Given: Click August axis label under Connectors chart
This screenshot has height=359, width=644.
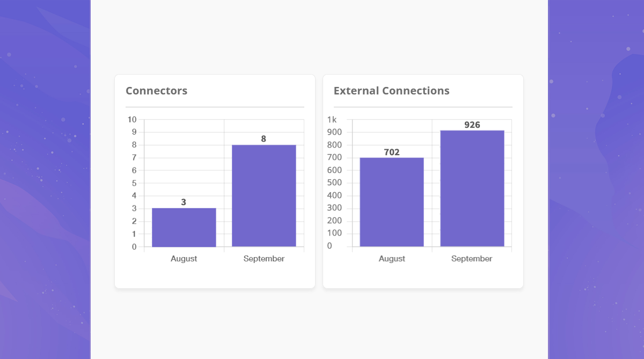Looking at the screenshot, I should point(184,259).
